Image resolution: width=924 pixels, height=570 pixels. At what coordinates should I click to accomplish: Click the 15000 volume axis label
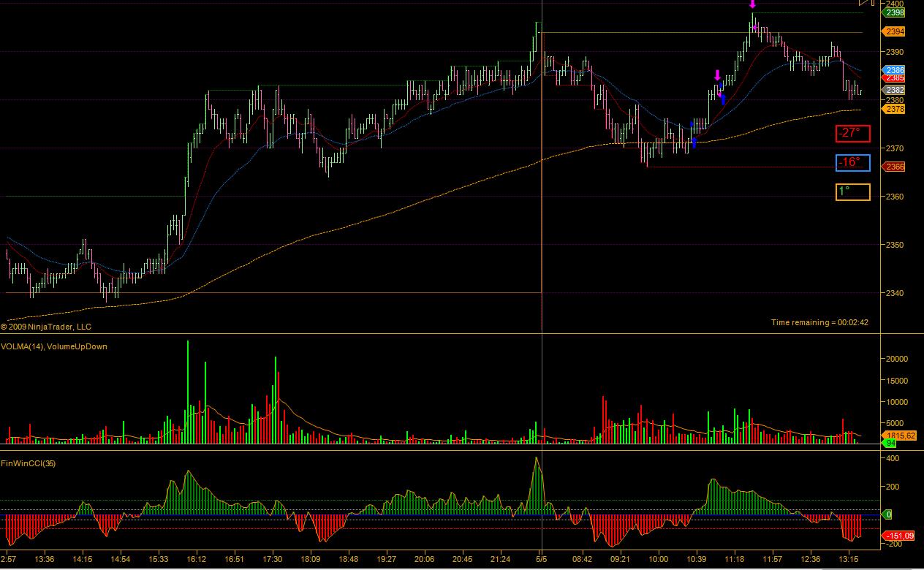coord(898,381)
